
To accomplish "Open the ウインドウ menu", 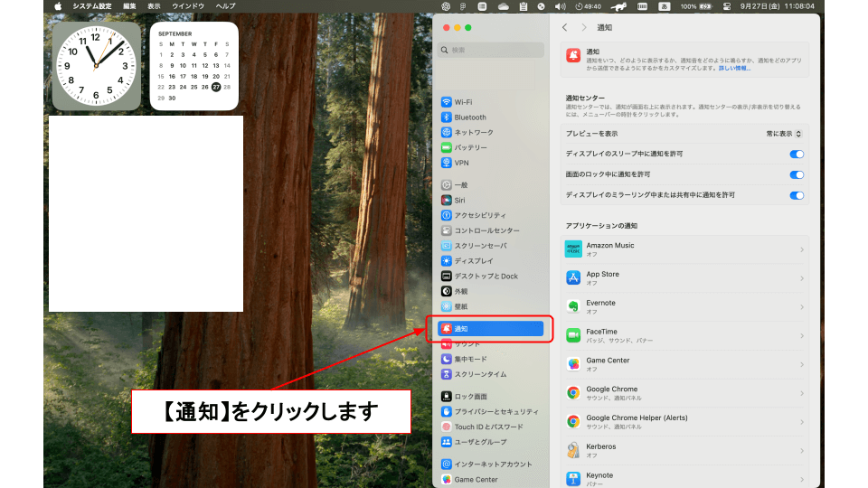I will pyautogui.click(x=188, y=6).
